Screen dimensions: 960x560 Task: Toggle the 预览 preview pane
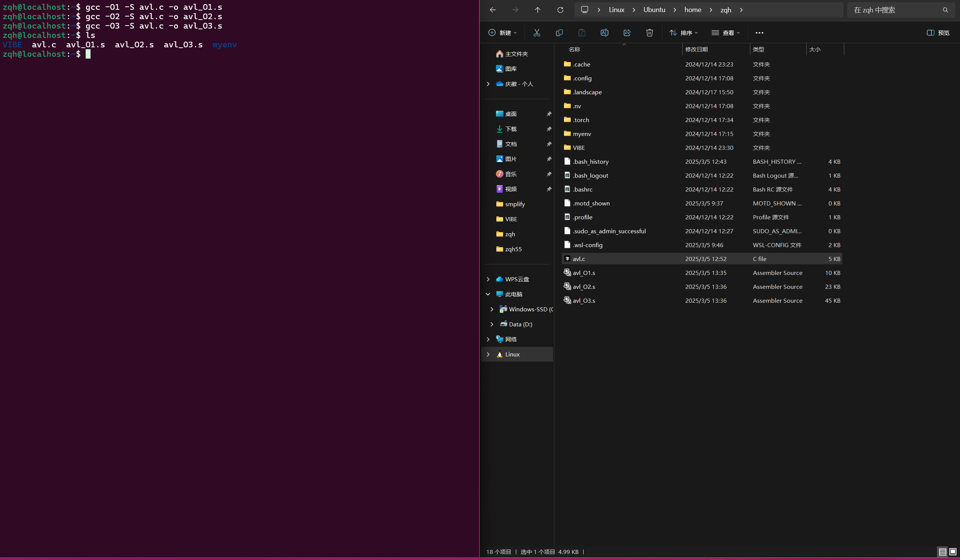click(x=938, y=33)
